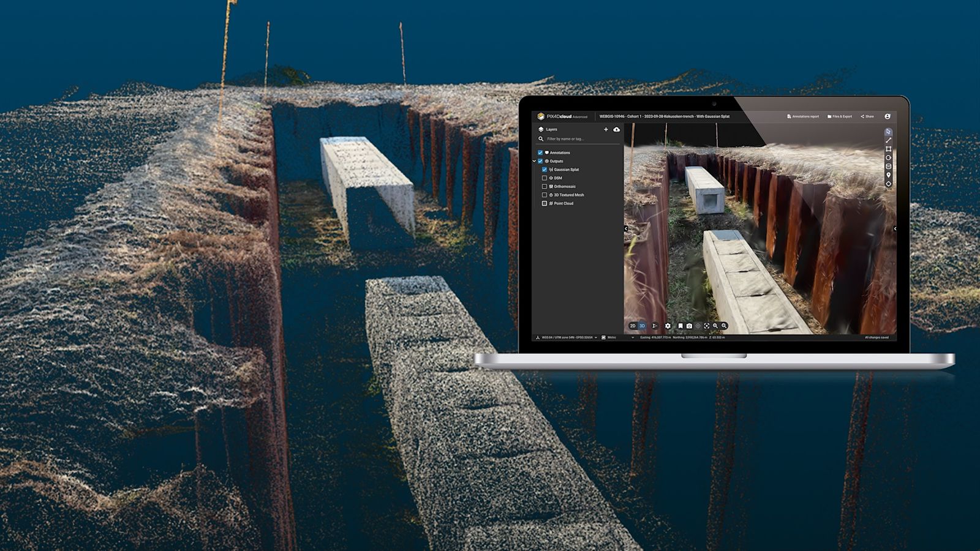The image size is (980, 551).
Task: Select the surface/area measurement tool
Action: (x=889, y=149)
